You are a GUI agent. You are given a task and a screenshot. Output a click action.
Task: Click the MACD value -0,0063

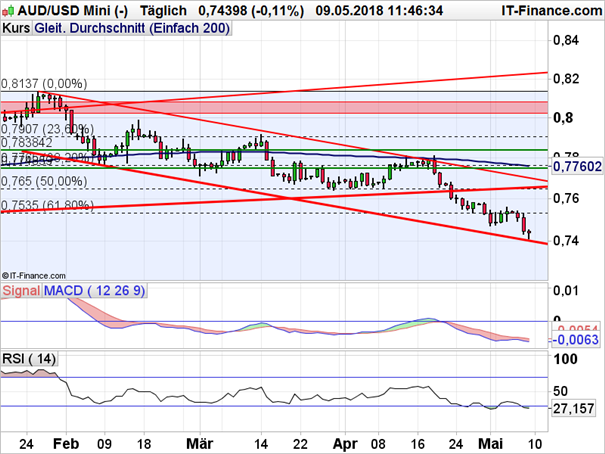coord(575,340)
